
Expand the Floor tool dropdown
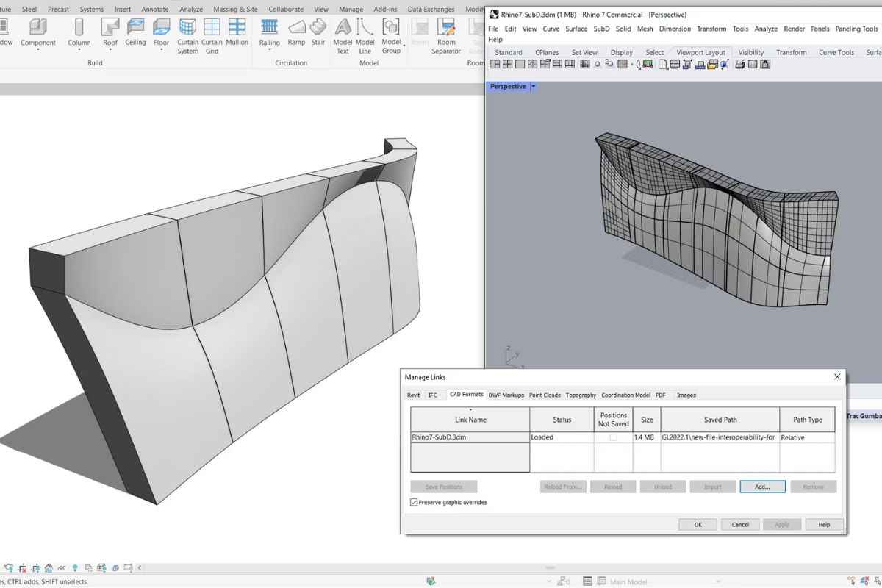[161, 50]
